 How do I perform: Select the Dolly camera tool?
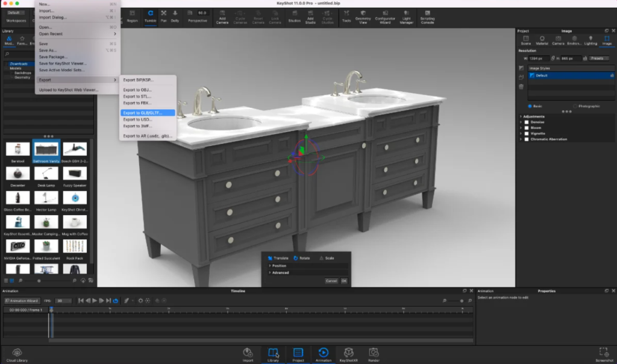point(175,16)
